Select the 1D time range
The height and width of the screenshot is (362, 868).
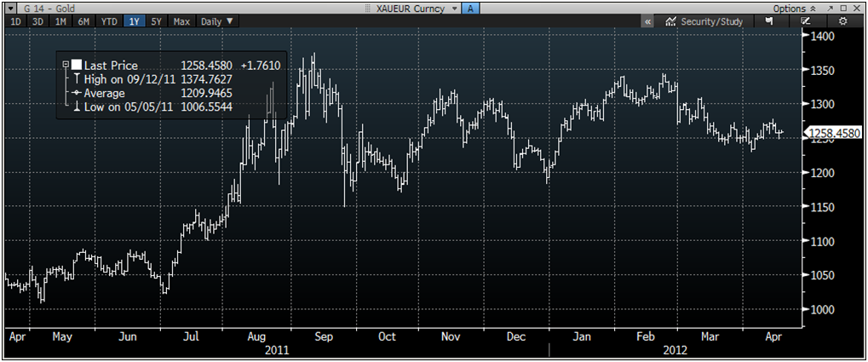14,20
